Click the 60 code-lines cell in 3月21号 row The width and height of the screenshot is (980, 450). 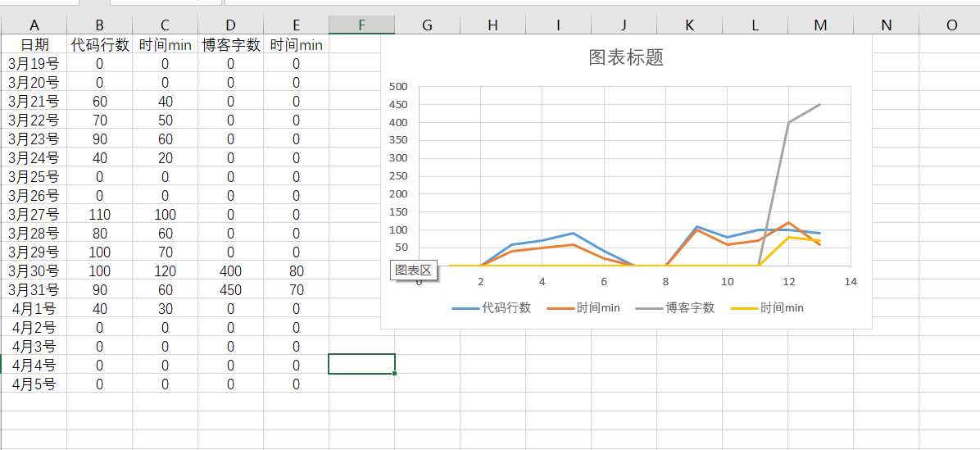[99, 102]
